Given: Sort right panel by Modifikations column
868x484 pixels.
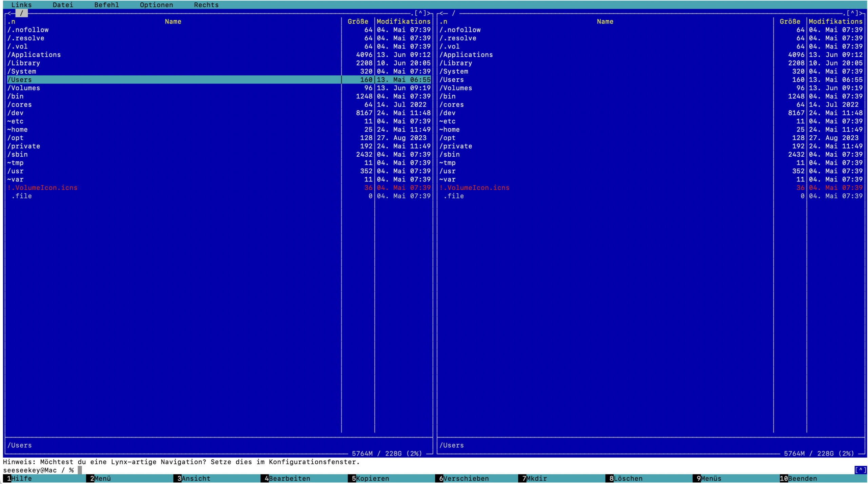Looking at the screenshot, I should click(x=835, y=22).
